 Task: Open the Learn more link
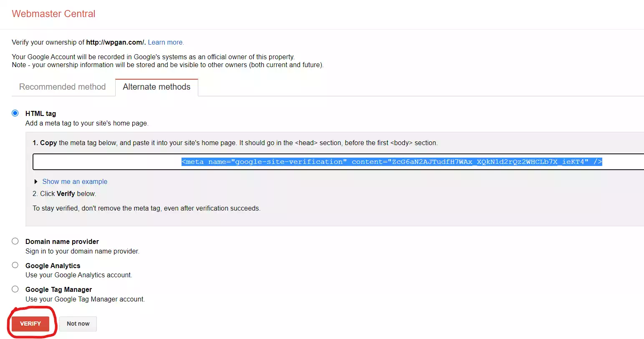(165, 42)
